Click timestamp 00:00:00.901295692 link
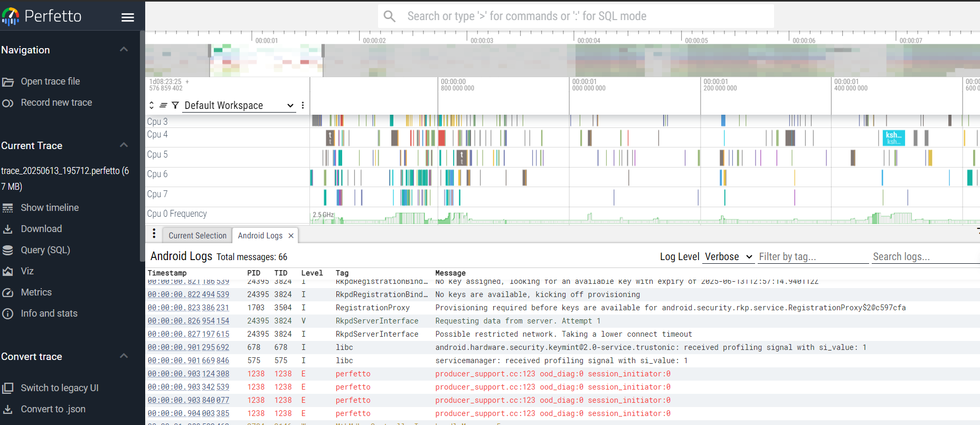 (189, 347)
